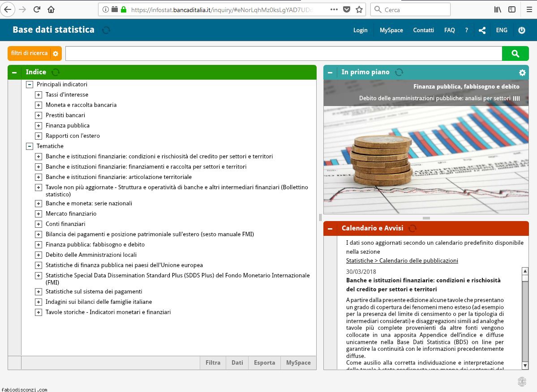Open the Firefox hamburger menu
537x392 pixels.
[x=529, y=9]
